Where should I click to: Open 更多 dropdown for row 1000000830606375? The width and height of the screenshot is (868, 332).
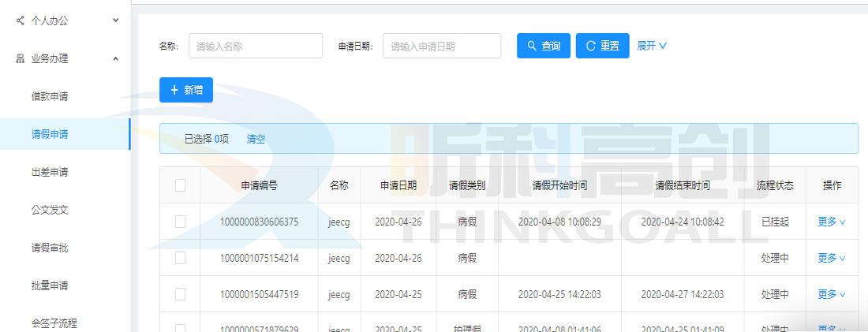click(832, 222)
